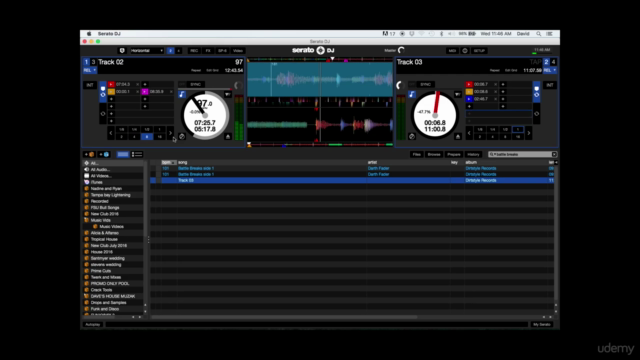Click INT mode on the left deck
This screenshot has width=640, height=360.
(x=90, y=85)
